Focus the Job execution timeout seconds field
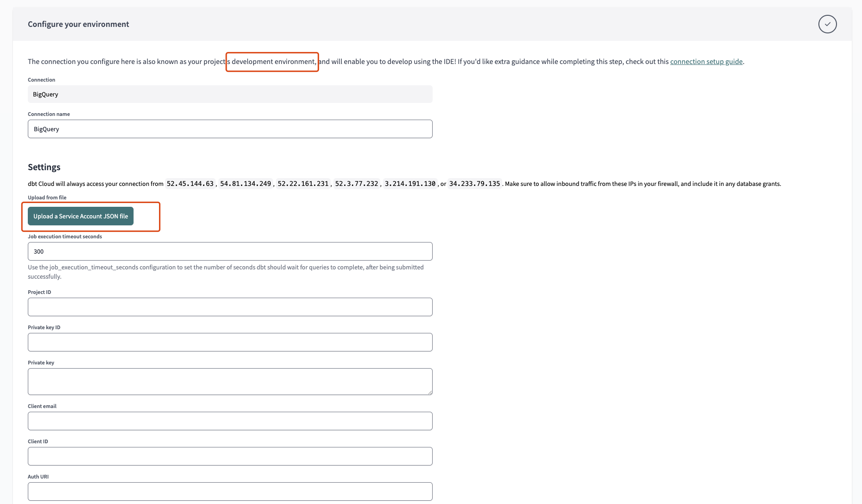 (x=230, y=251)
